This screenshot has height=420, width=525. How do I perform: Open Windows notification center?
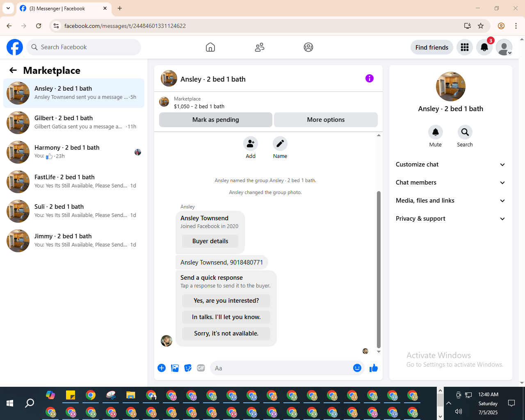point(511,403)
